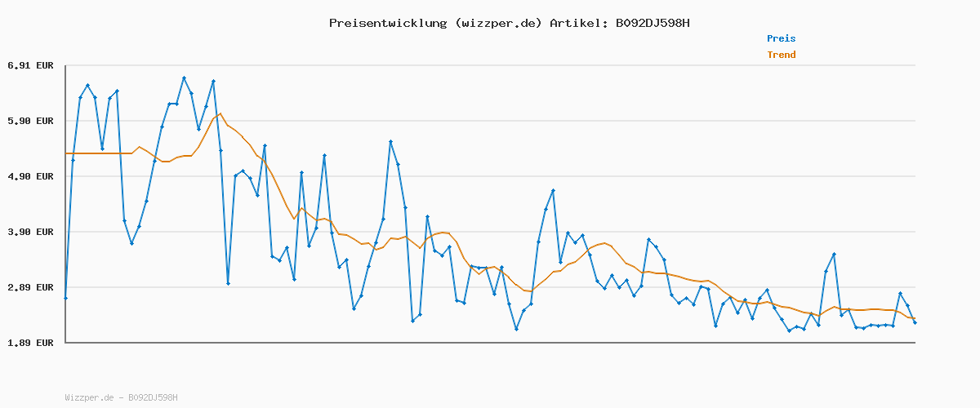Click the right end of the trend line
This screenshot has height=408, width=980.
click(x=914, y=318)
